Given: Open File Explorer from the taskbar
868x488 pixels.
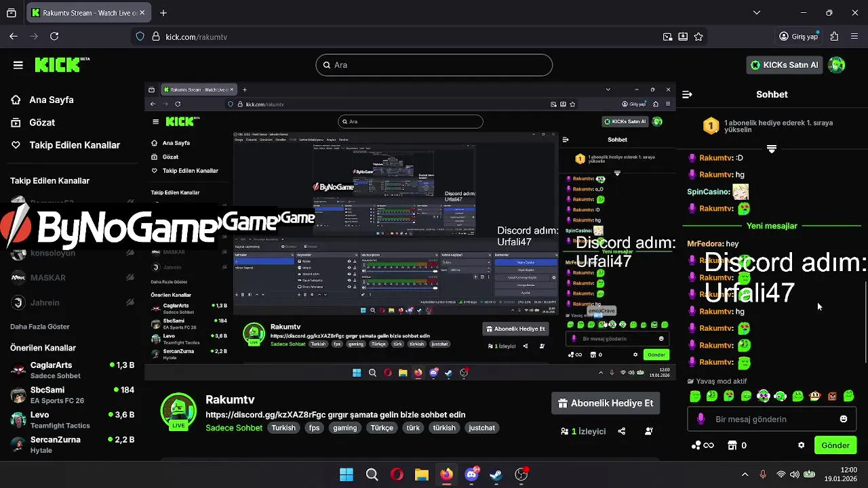Looking at the screenshot, I should point(421,474).
